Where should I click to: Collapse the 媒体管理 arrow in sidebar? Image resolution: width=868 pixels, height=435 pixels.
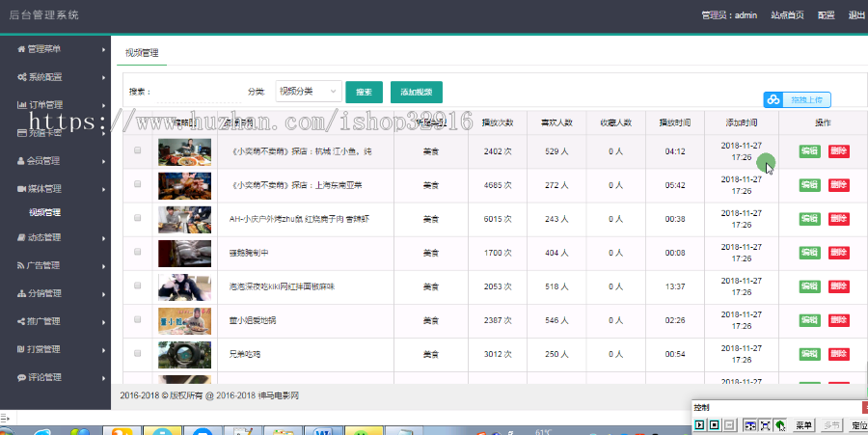coord(103,189)
